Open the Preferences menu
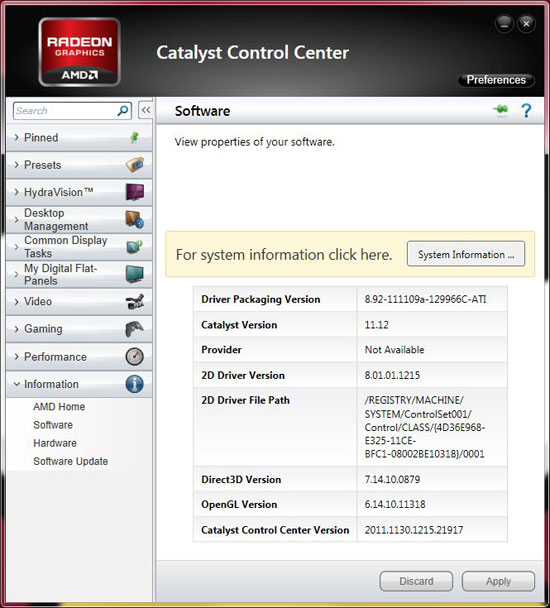This screenshot has height=608, width=550. [x=496, y=80]
